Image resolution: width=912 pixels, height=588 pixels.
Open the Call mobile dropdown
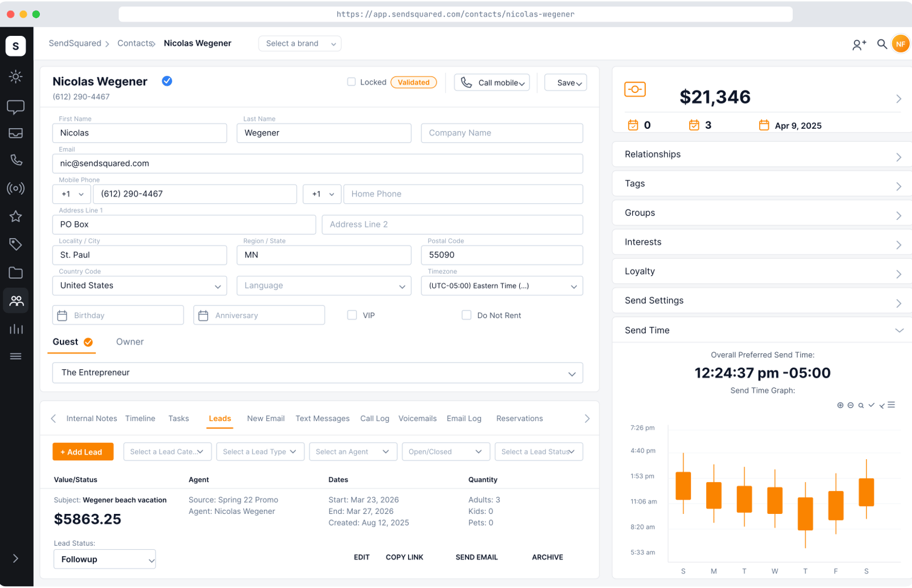(x=492, y=83)
